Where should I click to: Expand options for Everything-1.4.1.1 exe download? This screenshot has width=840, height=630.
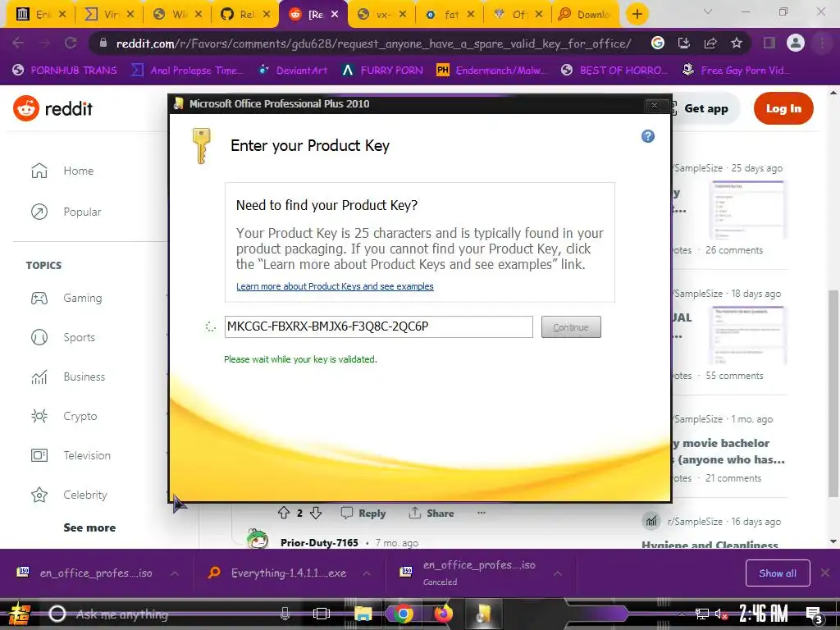click(x=367, y=573)
